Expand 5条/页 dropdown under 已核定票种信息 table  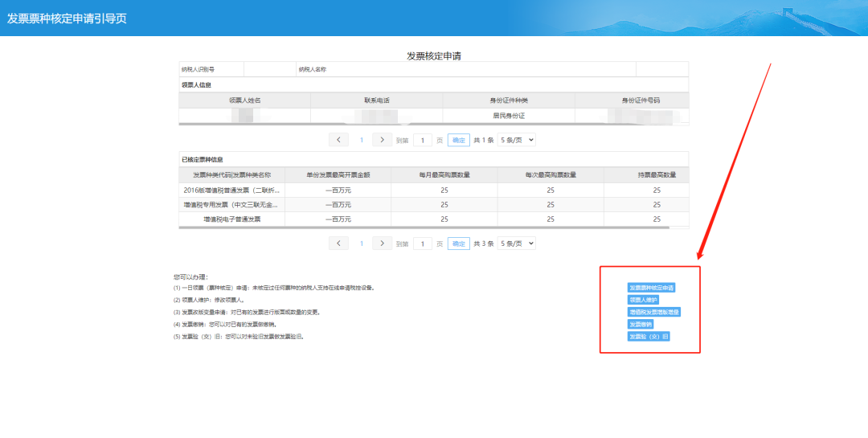coord(516,244)
